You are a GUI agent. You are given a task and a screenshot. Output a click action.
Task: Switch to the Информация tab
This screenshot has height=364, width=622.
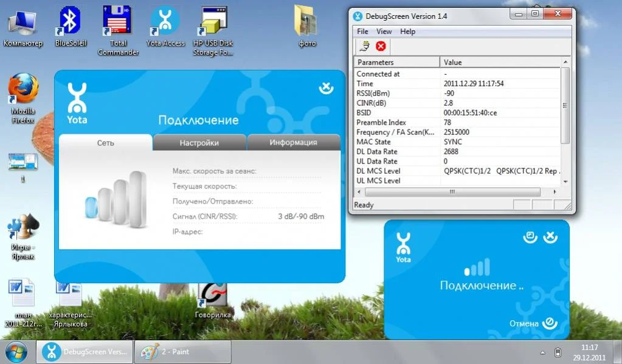[294, 142]
